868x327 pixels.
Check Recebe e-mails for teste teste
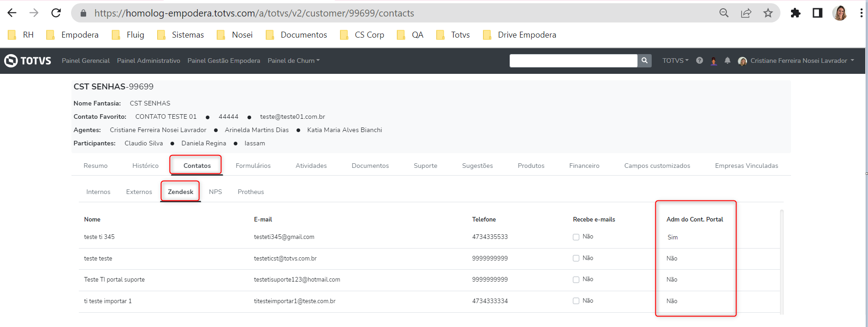pos(576,258)
